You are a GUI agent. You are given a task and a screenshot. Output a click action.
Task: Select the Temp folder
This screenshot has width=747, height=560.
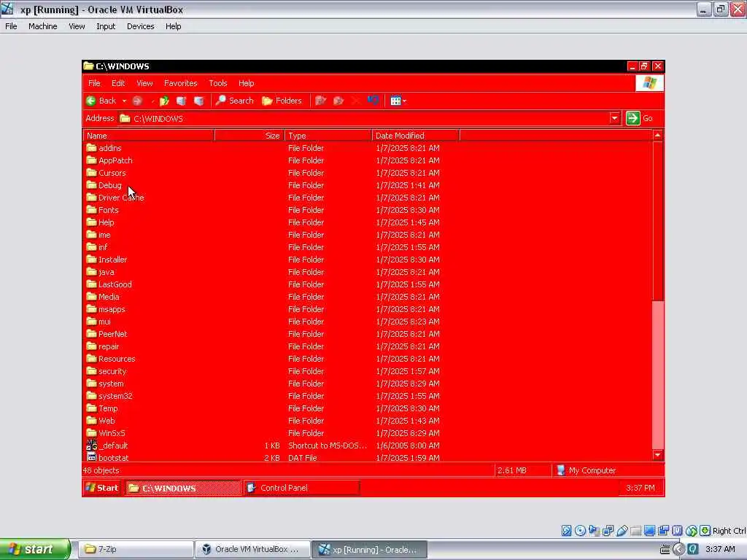[x=102, y=408]
